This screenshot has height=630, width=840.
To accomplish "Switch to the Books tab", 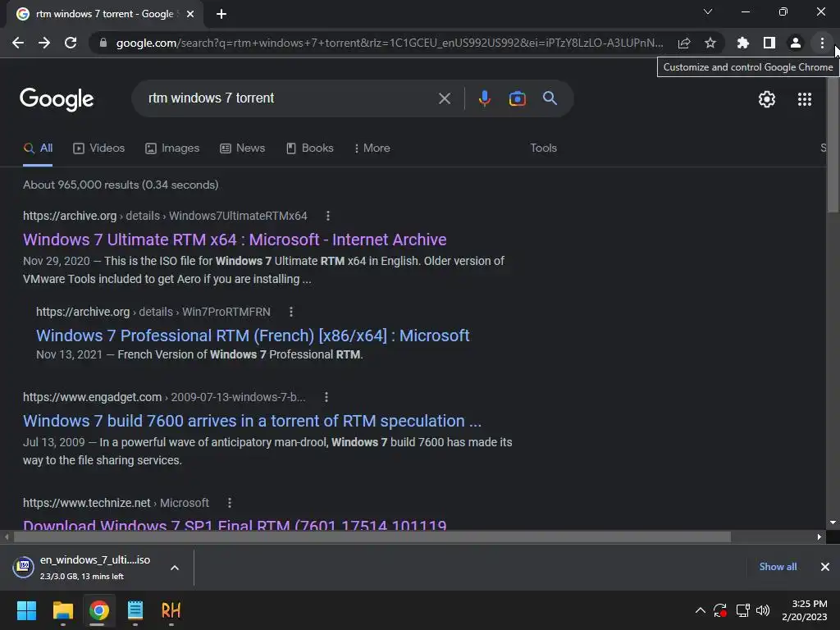I will (310, 148).
